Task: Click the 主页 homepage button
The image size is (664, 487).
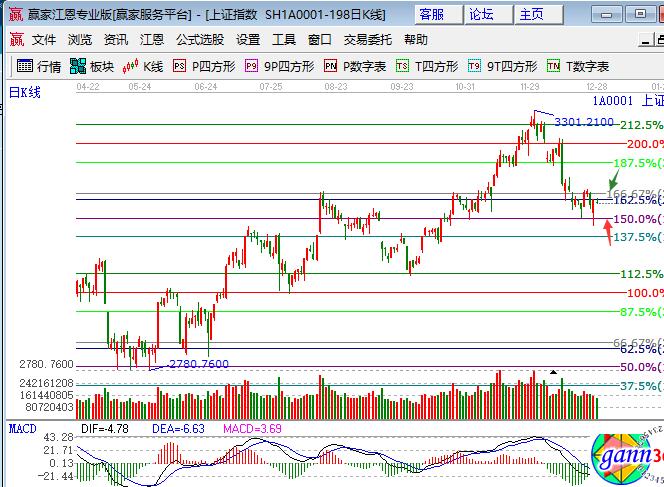Action: (x=533, y=14)
